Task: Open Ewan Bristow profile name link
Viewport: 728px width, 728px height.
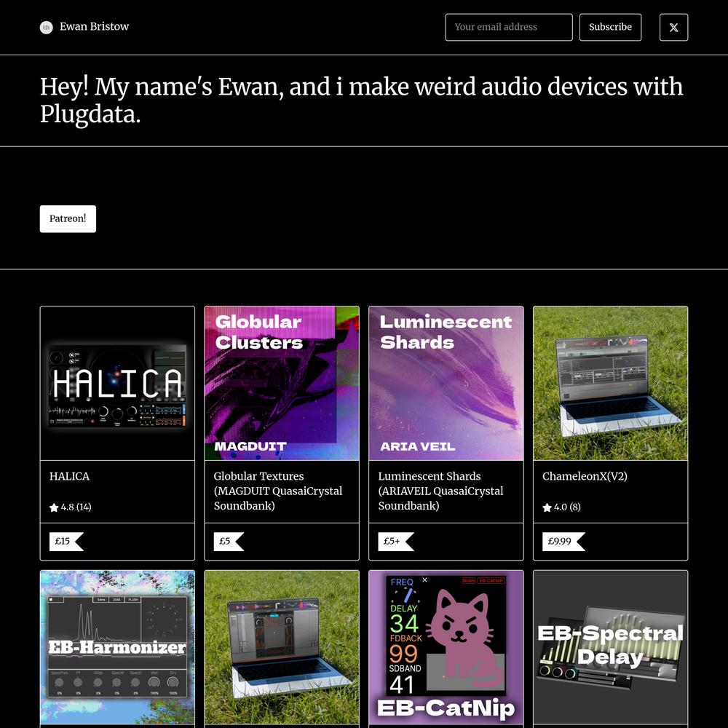Action: click(94, 27)
